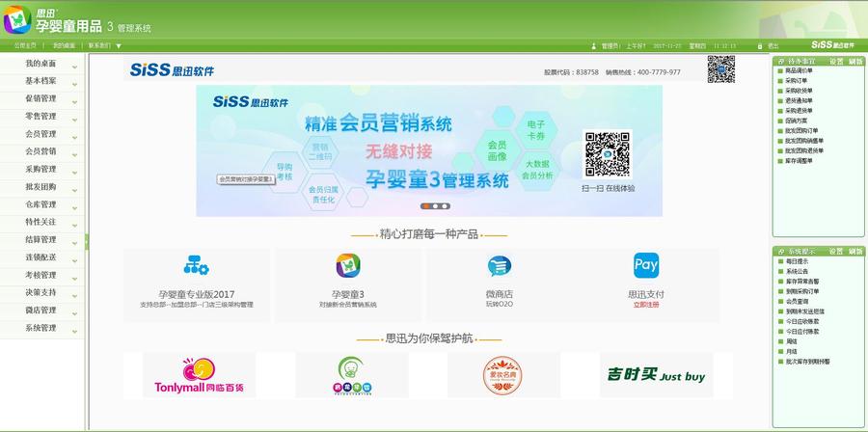Open the 孕婴童专业版2017 product icon

tap(197, 265)
